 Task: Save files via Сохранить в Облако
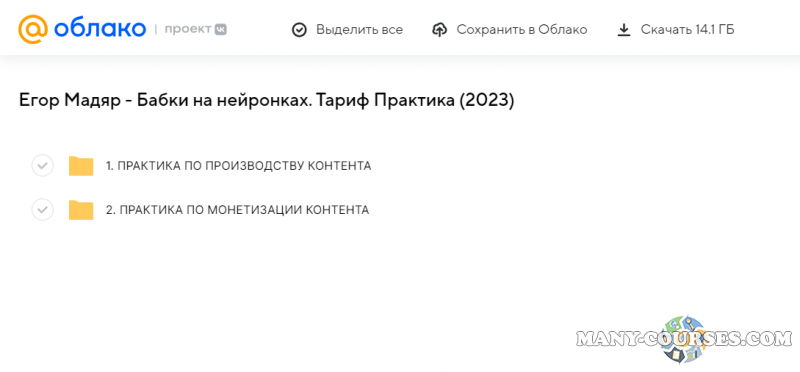521,30
